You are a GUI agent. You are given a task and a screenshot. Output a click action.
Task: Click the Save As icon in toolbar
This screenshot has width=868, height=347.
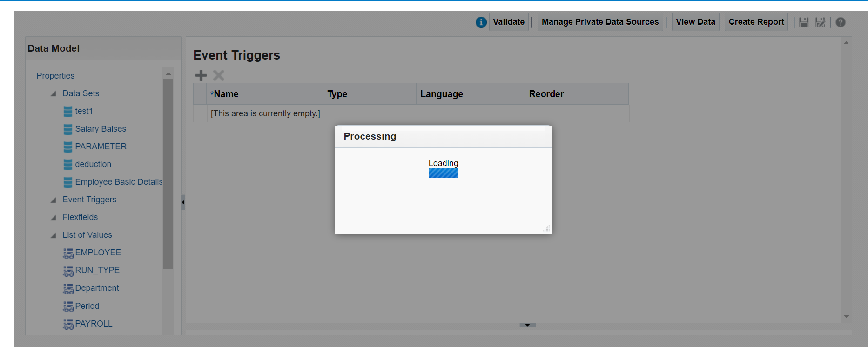(x=821, y=22)
